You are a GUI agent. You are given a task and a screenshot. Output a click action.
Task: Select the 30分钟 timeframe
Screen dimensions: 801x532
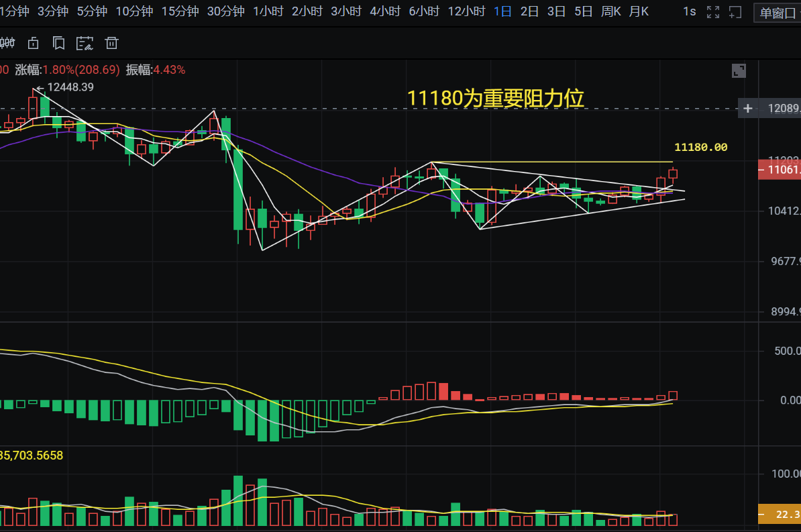tap(226, 11)
